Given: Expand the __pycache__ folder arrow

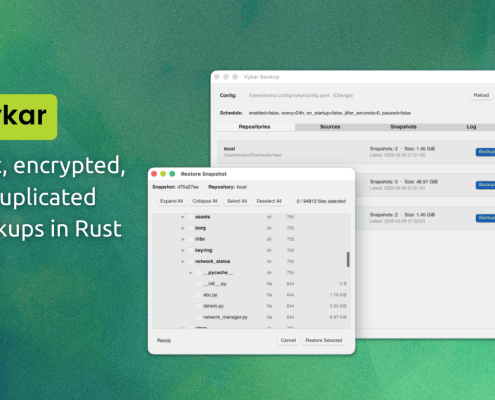Looking at the screenshot, I should pyautogui.click(x=190, y=273).
